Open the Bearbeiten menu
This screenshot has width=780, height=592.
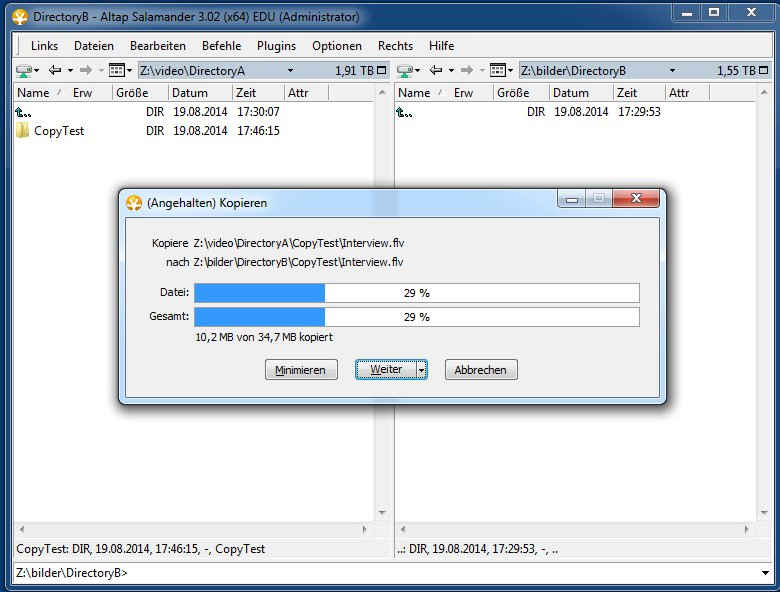tap(158, 46)
